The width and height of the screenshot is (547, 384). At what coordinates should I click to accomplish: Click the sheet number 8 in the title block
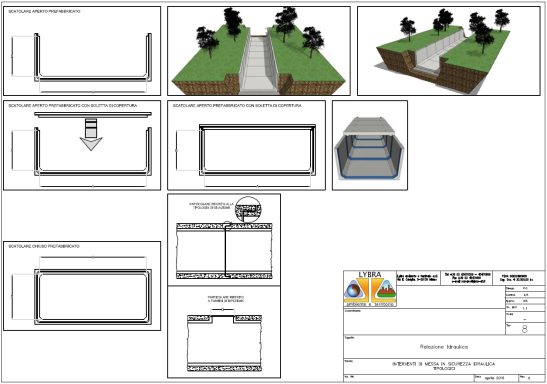tap(524, 329)
